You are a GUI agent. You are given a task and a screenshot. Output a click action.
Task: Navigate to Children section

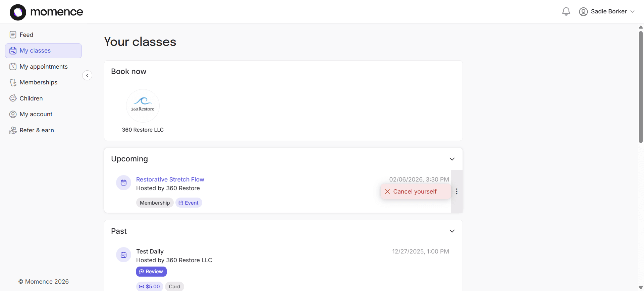point(44,98)
